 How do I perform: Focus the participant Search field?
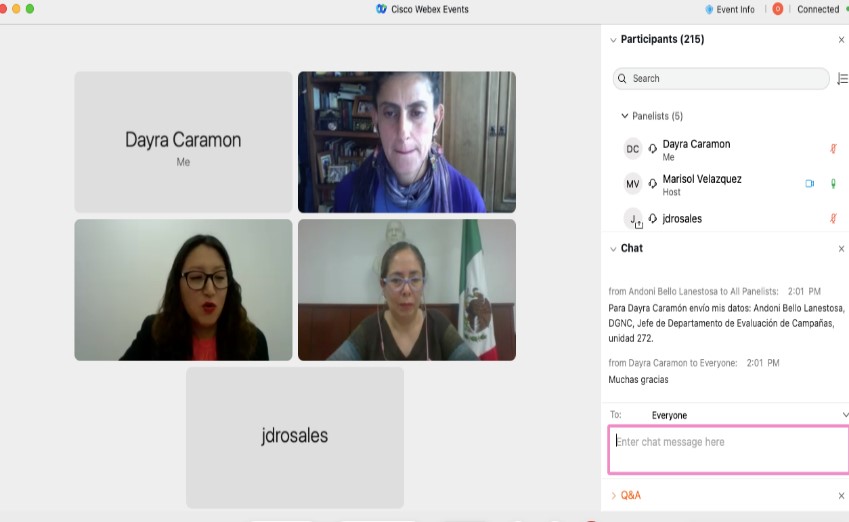(x=721, y=79)
